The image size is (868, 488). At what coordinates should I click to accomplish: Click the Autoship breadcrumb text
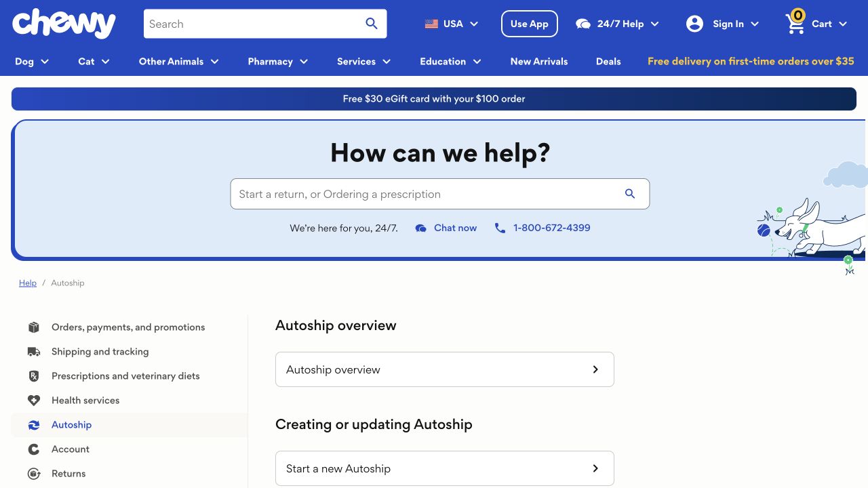tap(68, 283)
